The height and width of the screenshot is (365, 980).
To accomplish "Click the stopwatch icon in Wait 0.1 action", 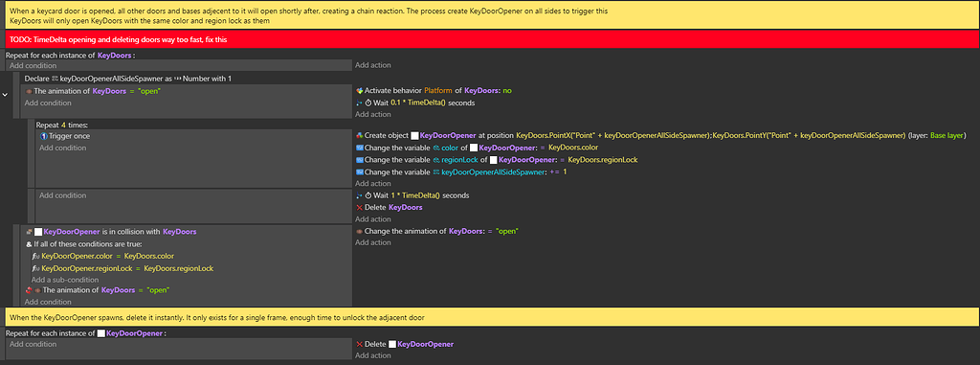I will point(368,103).
